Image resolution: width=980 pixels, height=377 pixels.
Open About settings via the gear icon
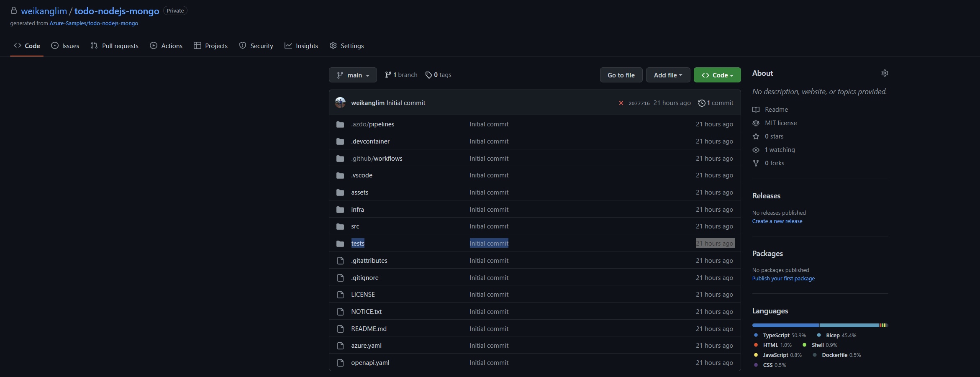point(885,73)
